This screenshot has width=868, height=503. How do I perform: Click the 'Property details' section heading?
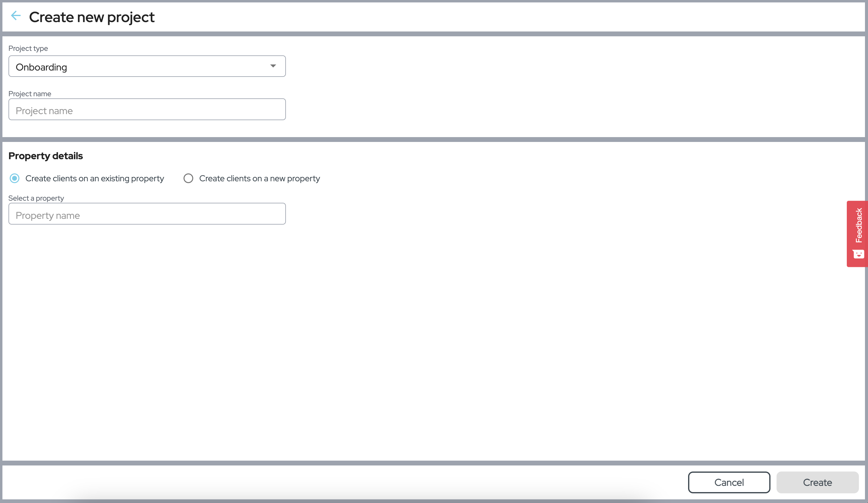[45, 156]
